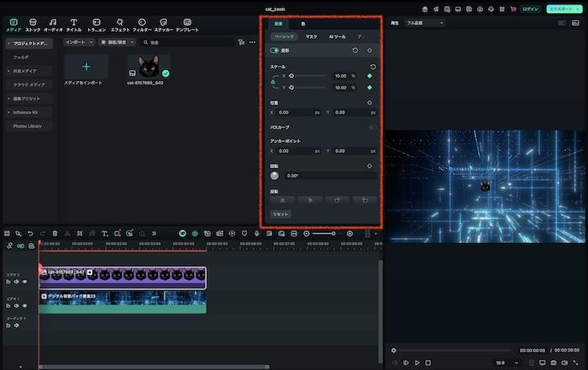
Task: Select the cat-8157889_640 media thumbnail
Action: click(149, 66)
